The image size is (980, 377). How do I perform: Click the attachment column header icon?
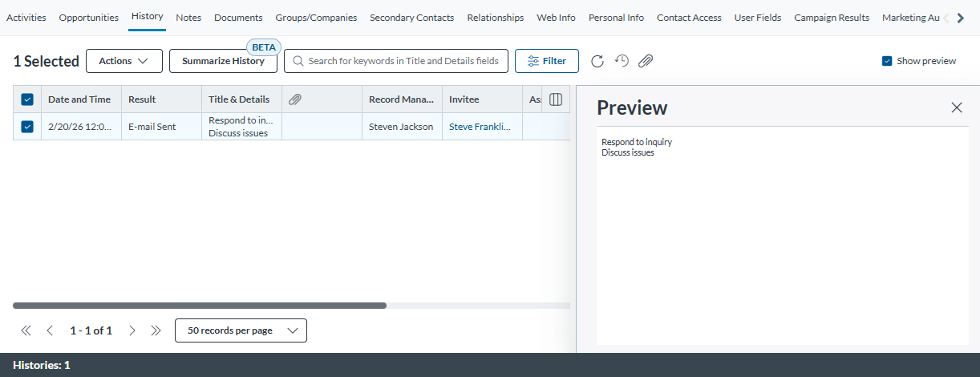295,99
